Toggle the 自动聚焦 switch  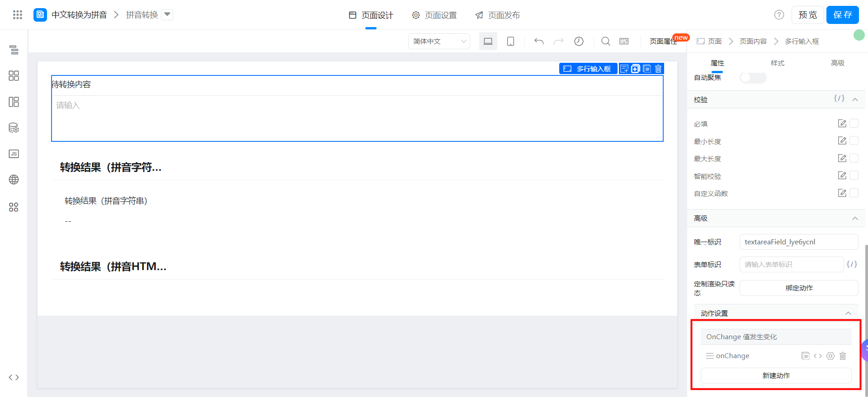point(753,78)
